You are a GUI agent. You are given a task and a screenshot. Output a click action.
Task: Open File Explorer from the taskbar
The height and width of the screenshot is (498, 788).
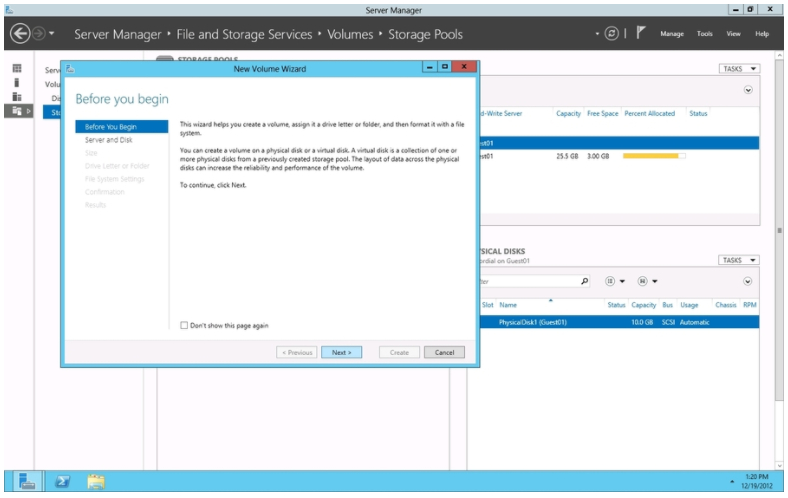point(95,481)
